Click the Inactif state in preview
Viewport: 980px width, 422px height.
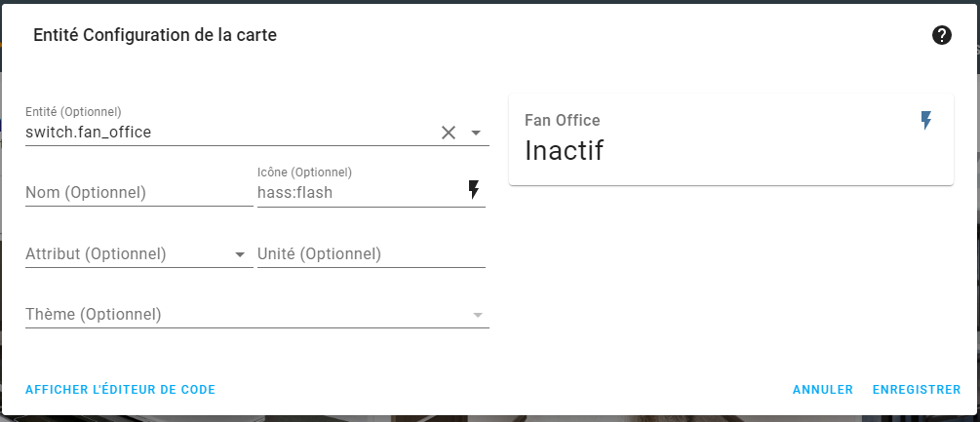click(x=565, y=150)
